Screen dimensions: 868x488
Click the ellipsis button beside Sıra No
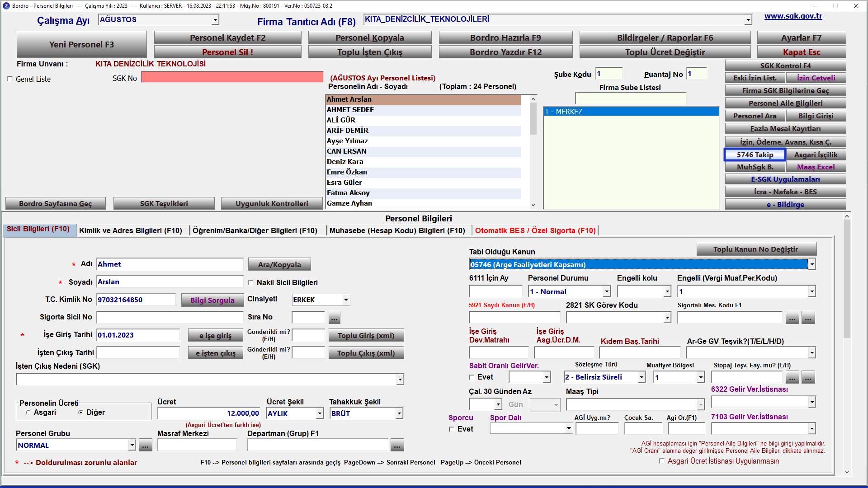coord(334,318)
